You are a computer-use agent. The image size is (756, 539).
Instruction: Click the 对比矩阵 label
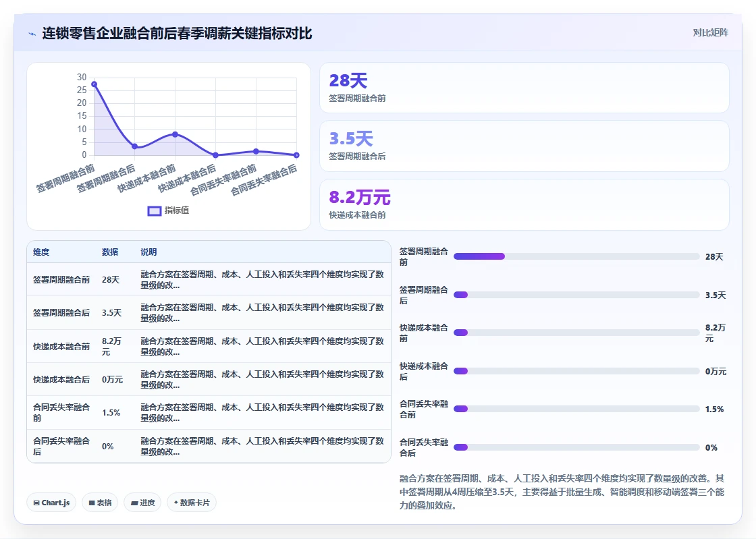[x=710, y=33]
